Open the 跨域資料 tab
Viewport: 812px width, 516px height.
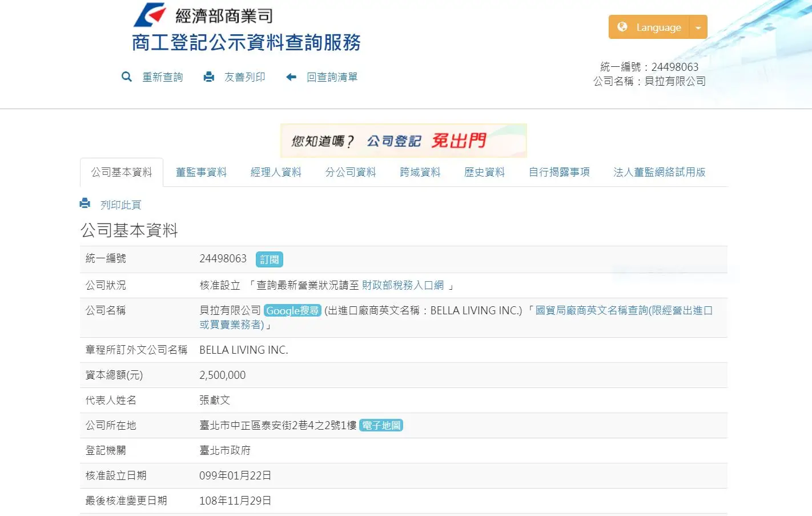[x=420, y=172]
